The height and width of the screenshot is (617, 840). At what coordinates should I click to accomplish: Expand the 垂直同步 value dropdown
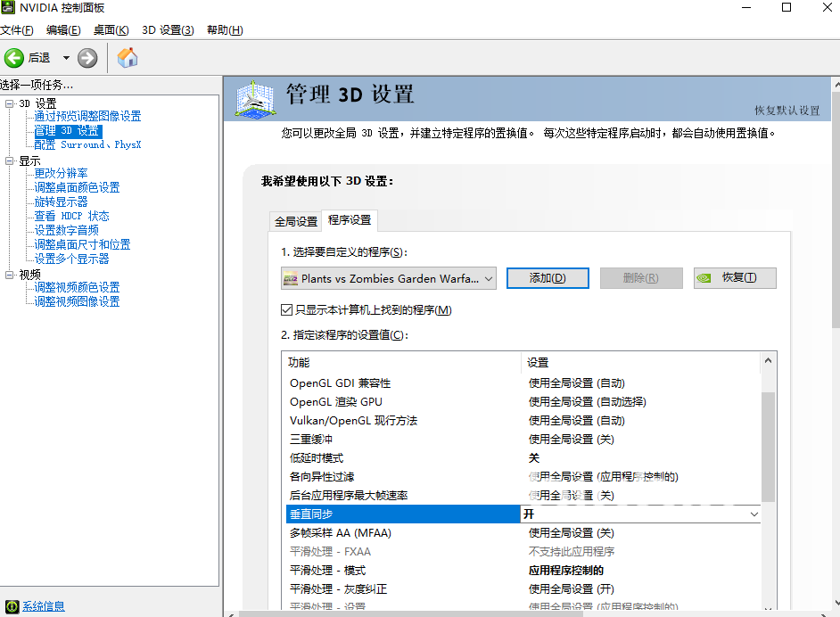coord(754,514)
